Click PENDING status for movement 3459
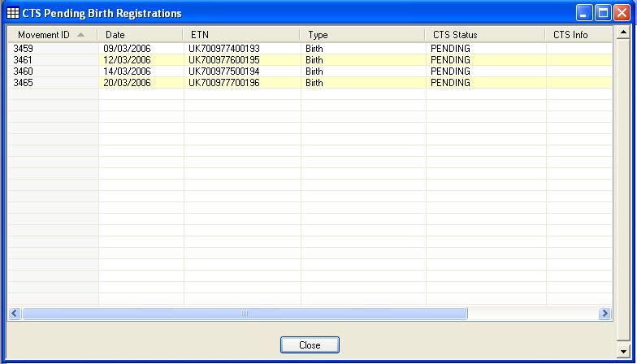The width and height of the screenshot is (637, 364). pyautogui.click(x=450, y=49)
